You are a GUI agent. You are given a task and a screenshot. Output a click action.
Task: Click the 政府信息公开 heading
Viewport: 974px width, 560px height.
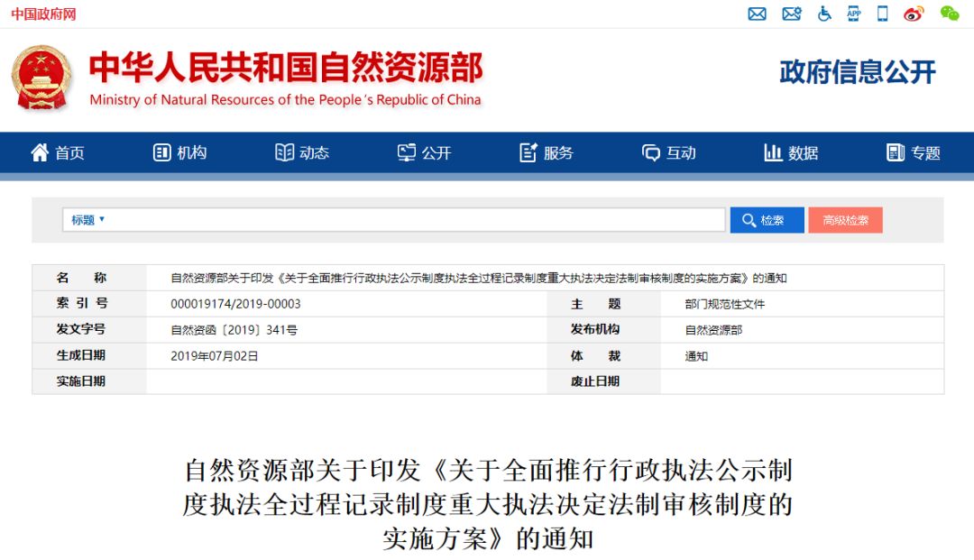(x=858, y=72)
